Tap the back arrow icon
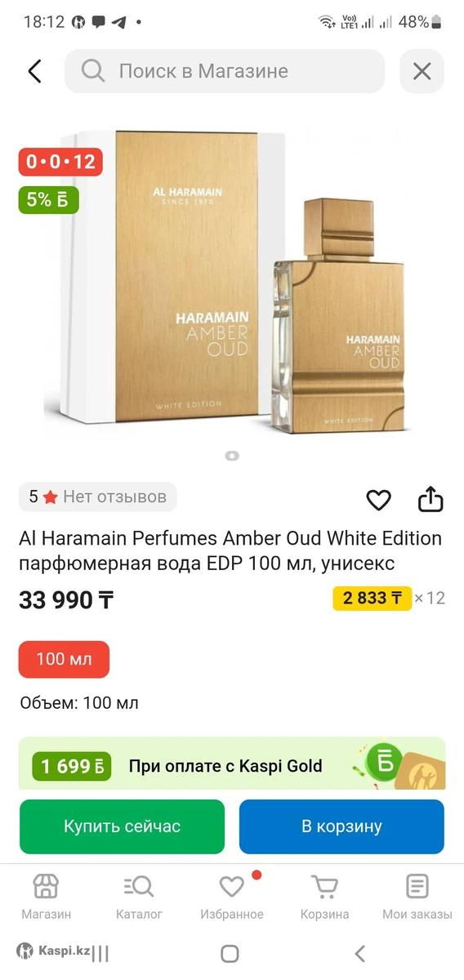464x980 pixels. (34, 71)
